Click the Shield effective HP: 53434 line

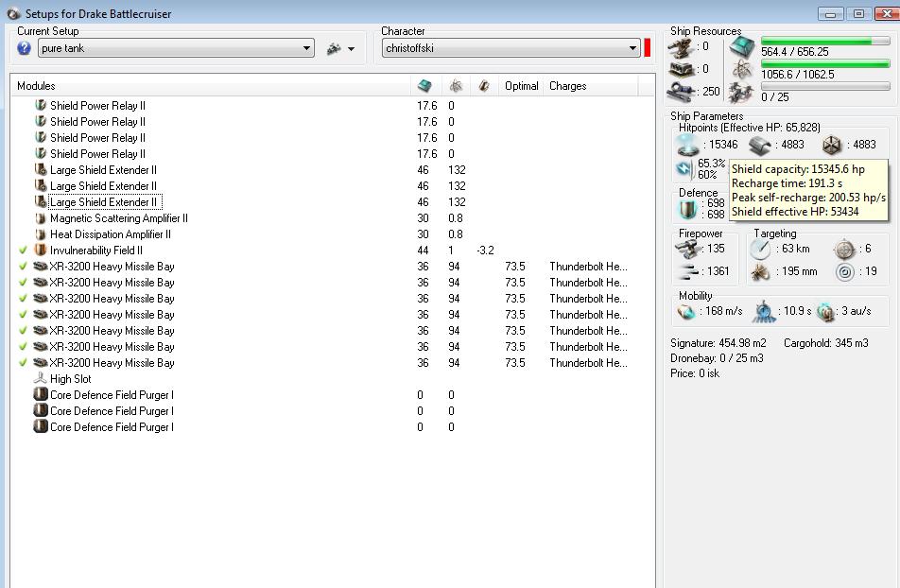(x=795, y=212)
